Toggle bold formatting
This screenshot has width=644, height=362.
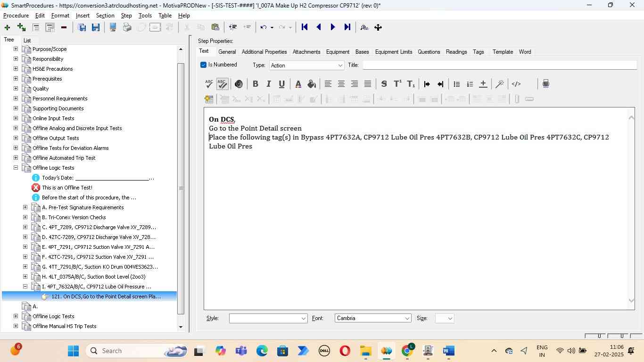256,84
